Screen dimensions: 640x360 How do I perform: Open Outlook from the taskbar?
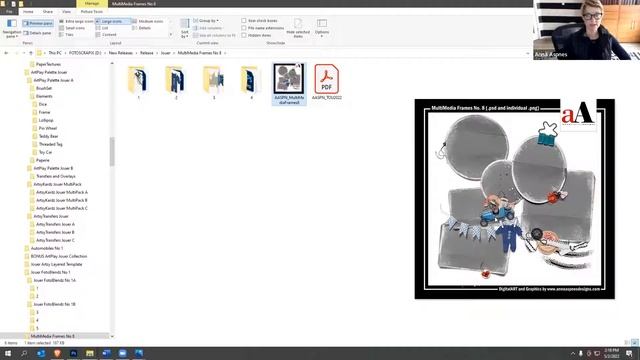coord(41,353)
